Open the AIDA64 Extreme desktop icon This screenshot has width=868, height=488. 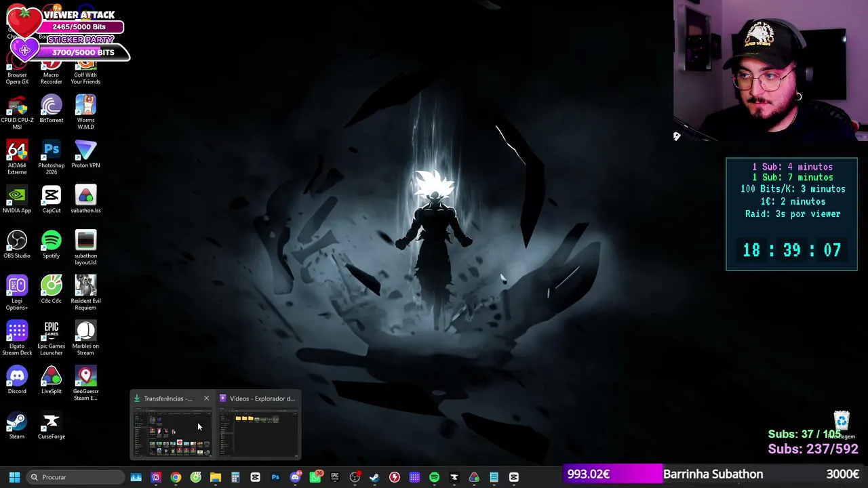click(x=17, y=157)
